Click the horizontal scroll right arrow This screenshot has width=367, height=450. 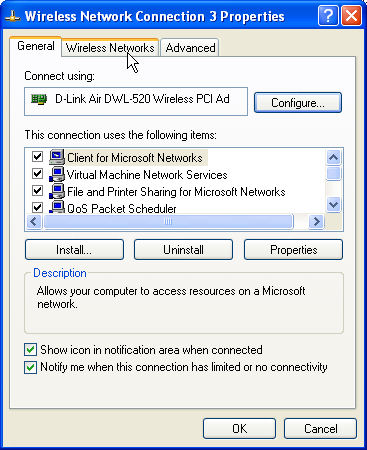[316, 222]
